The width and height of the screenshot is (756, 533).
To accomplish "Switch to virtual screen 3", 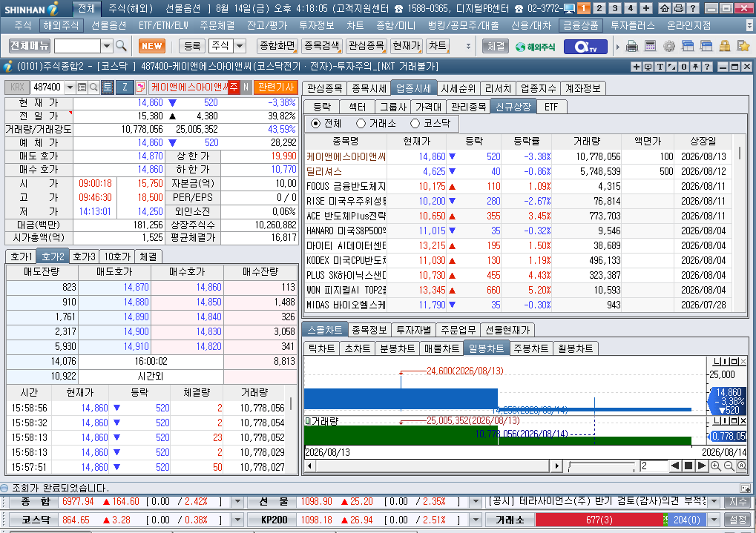I will pos(615,8).
